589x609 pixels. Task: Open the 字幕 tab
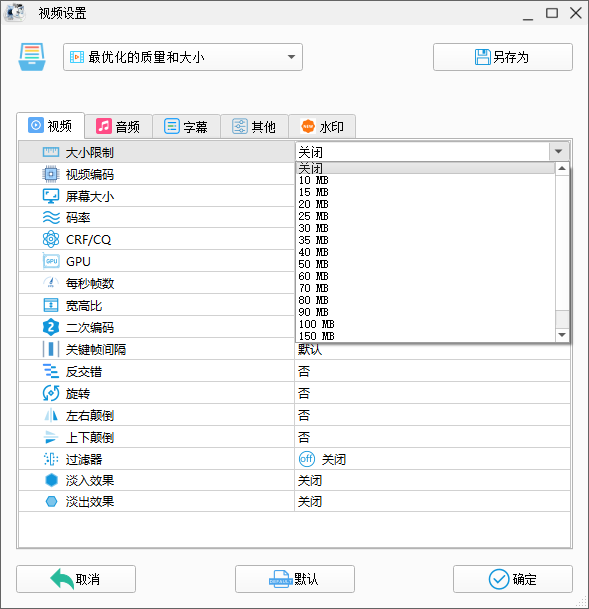pyautogui.click(x=186, y=126)
